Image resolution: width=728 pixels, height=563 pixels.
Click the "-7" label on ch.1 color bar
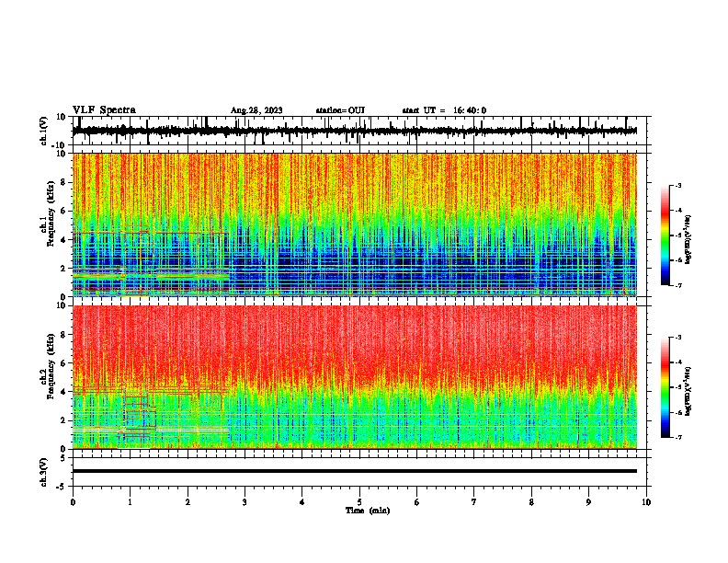(677, 285)
